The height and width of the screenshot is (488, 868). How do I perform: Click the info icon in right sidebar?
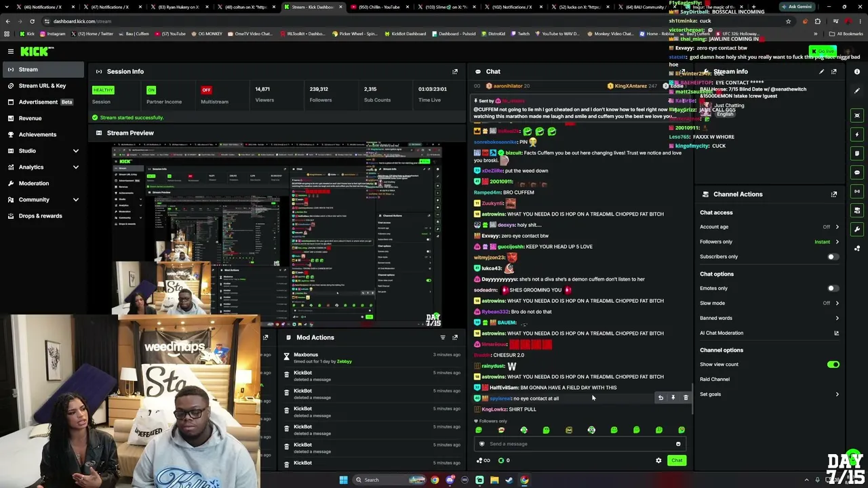pyautogui.click(x=857, y=71)
